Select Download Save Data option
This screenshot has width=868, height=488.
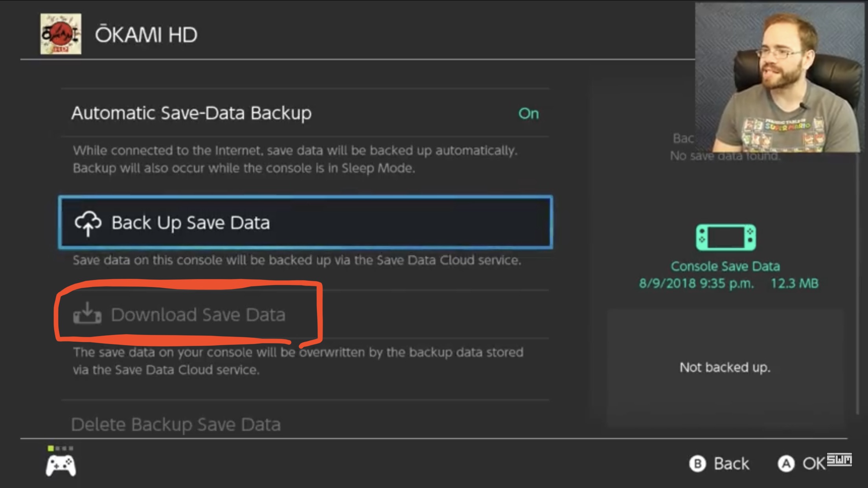coord(305,314)
